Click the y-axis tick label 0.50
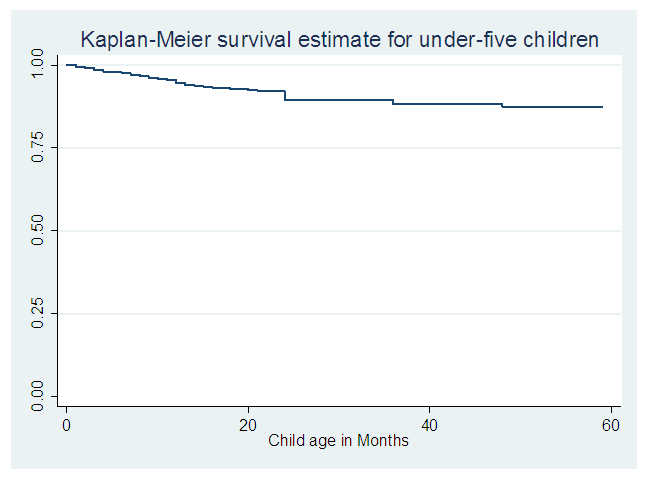Screen dimensions: 646x478 [39, 231]
